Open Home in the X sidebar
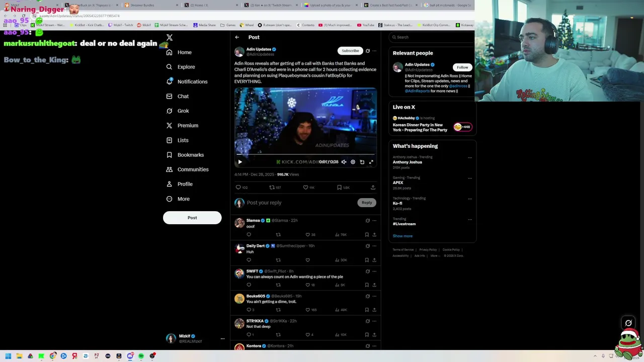The width and height of the screenshot is (644, 362). pyautogui.click(x=179, y=52)
